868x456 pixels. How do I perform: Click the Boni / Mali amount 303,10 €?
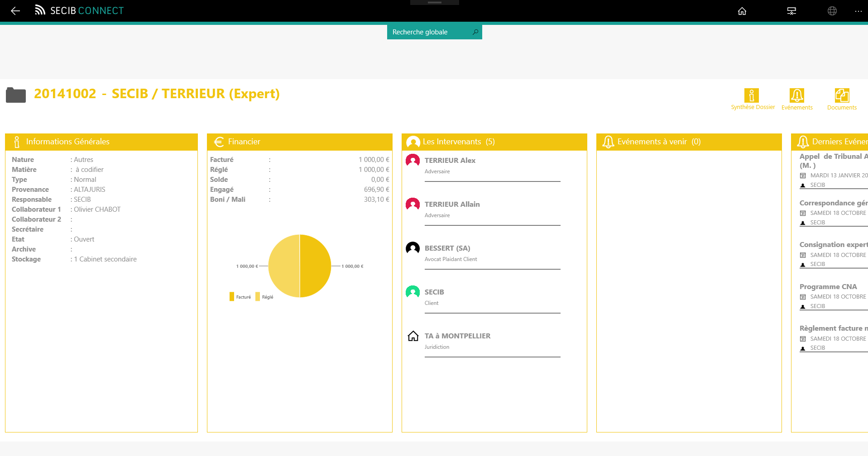pyautogui.click(x=377, y=199)
